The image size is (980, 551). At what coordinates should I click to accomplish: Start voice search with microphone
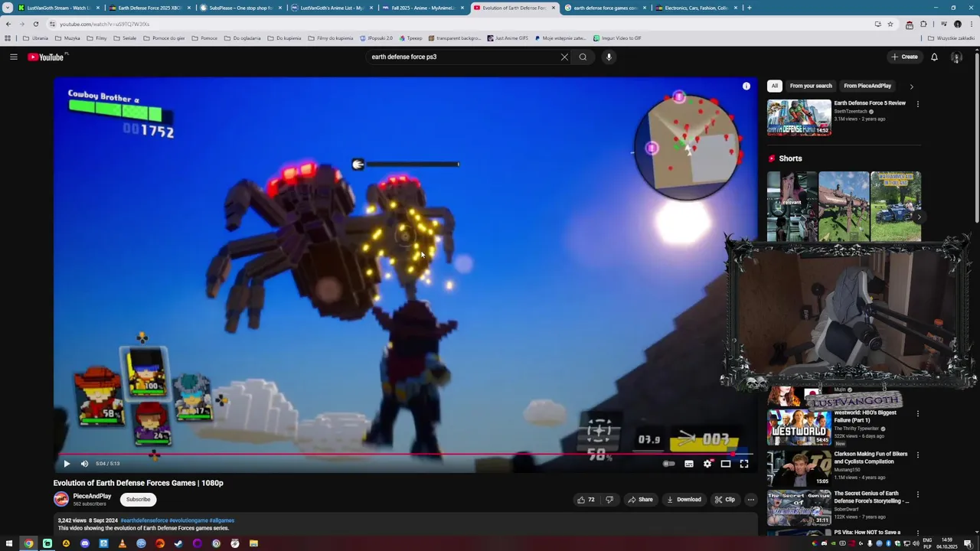click(609, 57)
